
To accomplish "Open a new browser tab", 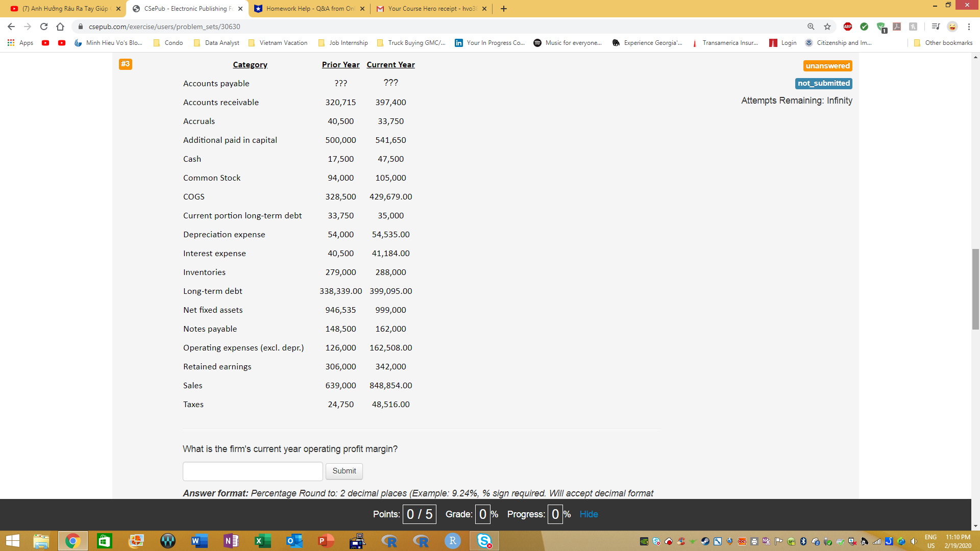I will pyautogui.click(x=504, y=9).
